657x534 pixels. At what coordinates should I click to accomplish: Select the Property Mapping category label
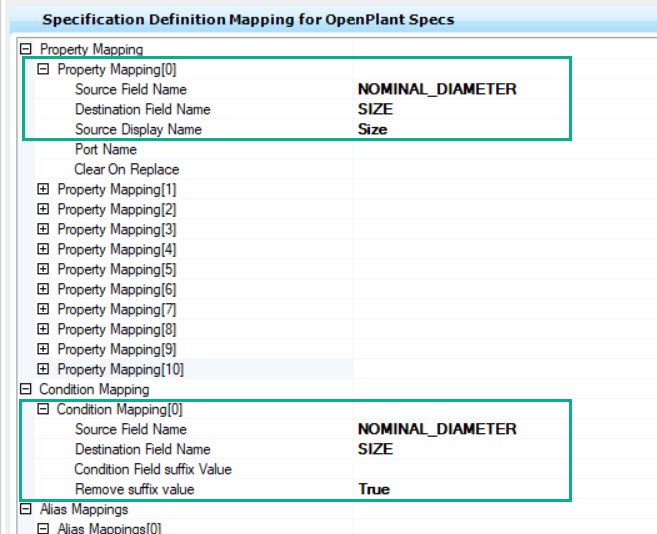point(91,50)
